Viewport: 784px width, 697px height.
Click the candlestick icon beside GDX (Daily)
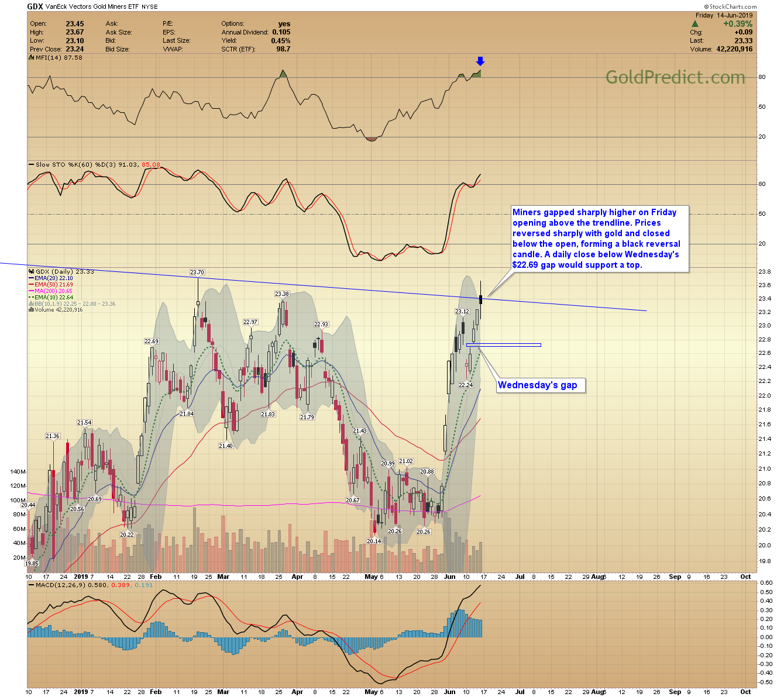32,272
